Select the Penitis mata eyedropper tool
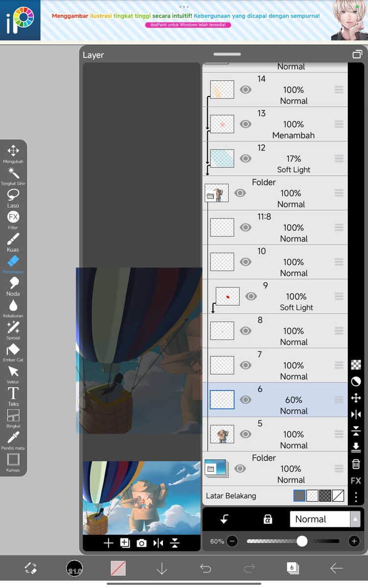This screenshot has width=368, height=588. (x=13, y=441)
